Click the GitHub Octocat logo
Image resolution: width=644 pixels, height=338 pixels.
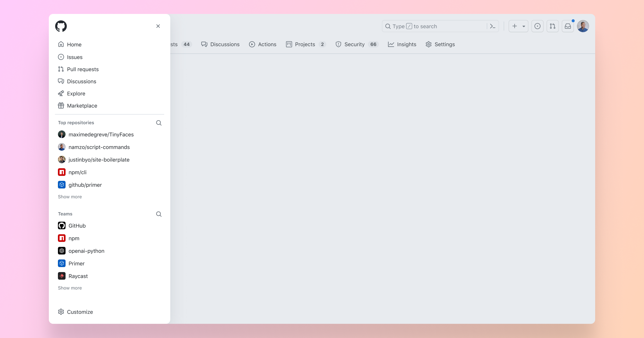pos(61,26)
